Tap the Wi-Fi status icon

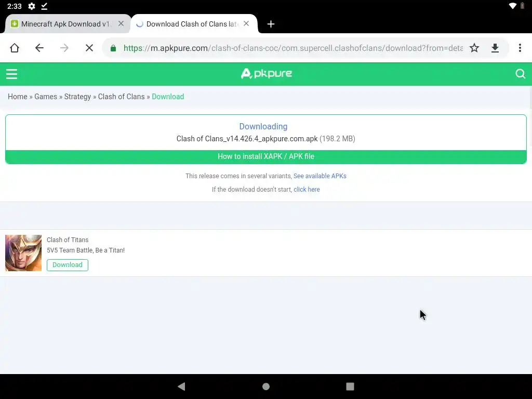click(x=513, y=6)
